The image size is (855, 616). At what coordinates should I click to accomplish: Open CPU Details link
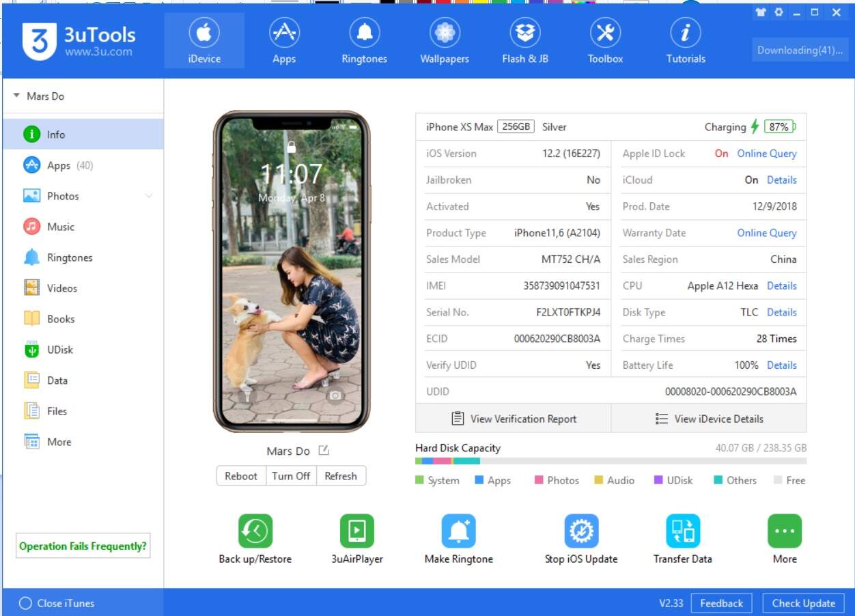[x=782, y=285]
